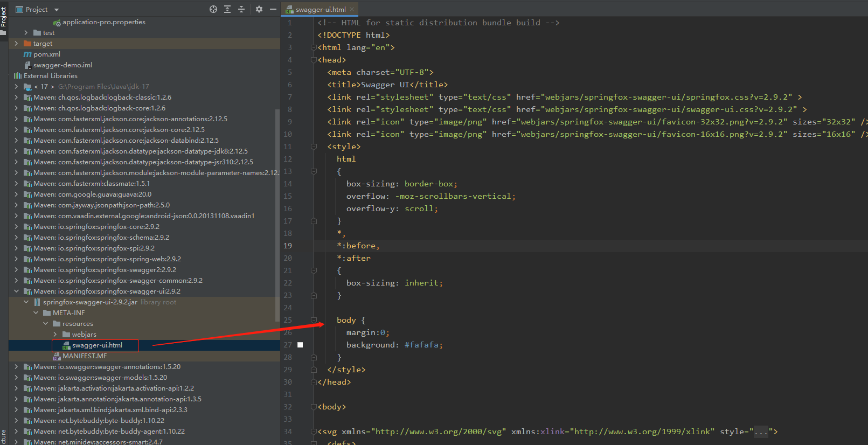The width and height of the screenshot is (868, 445).
Task: Click the Expand All icon in Project toolbar
Action: click(227, 9)
